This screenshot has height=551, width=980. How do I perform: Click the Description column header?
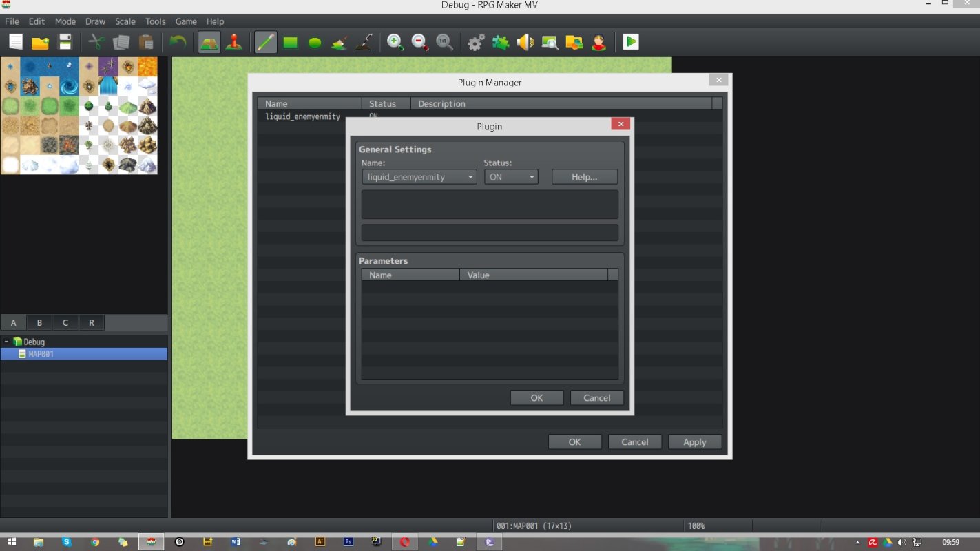(561, 103)
